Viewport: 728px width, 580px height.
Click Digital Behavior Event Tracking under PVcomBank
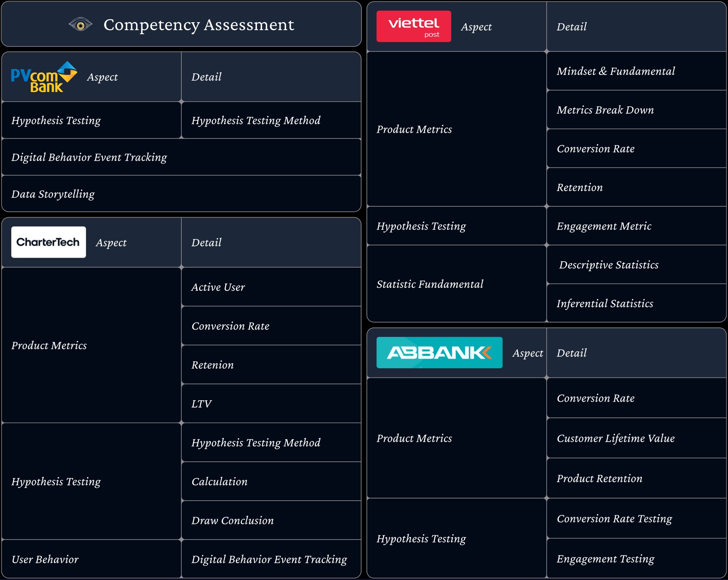[89, 157]
